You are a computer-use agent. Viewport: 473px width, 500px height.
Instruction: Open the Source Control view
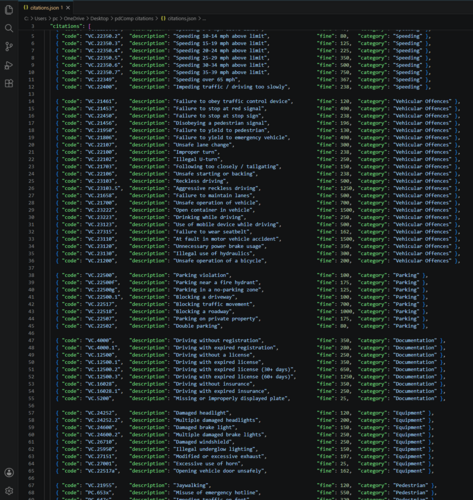(9, 46)
